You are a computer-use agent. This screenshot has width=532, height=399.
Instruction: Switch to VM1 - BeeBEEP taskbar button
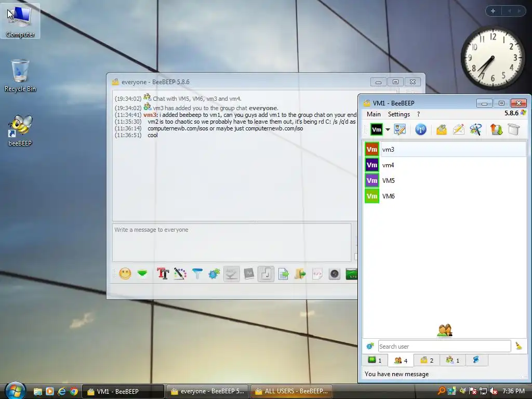click(x=123, y=391)
